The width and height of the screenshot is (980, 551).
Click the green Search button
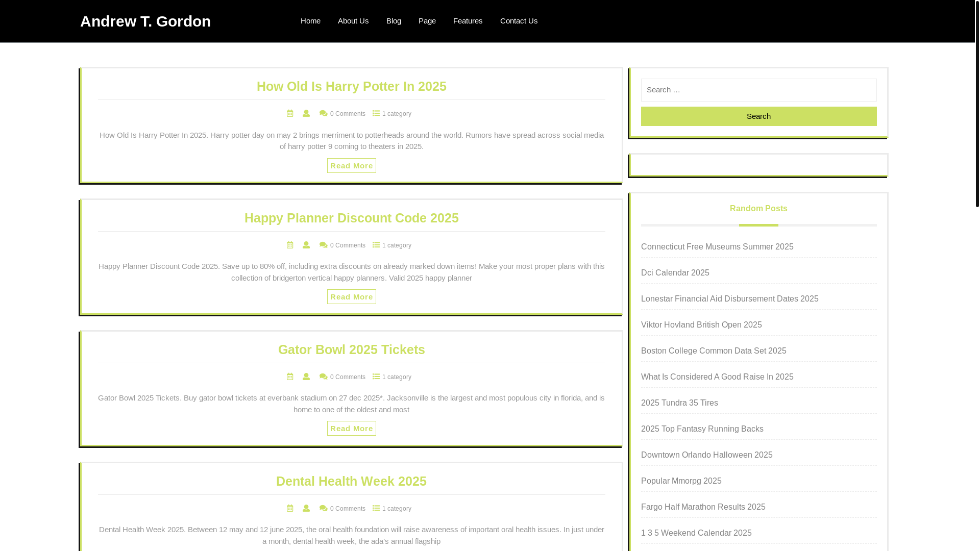[x=759, y=116]
